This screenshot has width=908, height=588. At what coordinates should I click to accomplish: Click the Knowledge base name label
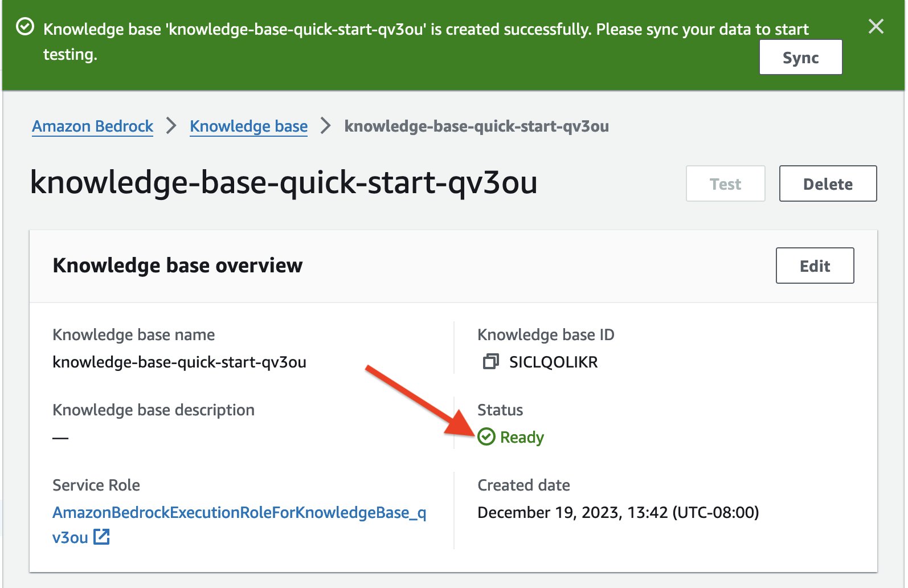pyautogui.click(x=133, y=334)
